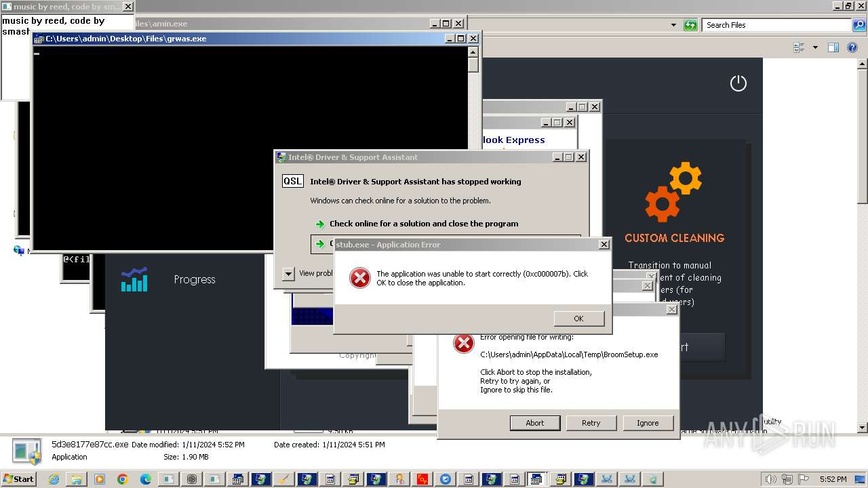Image resolution: width=868 pixels, height=488 pixels.
Task: Click Retry in the BroomSetup error dialog
Action: click(x=591, y=423)
